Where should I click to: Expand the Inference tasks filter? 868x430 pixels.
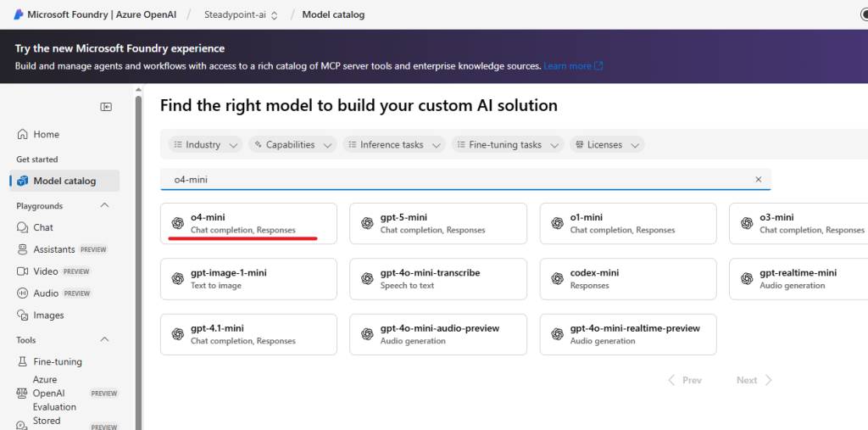point(393,145)
